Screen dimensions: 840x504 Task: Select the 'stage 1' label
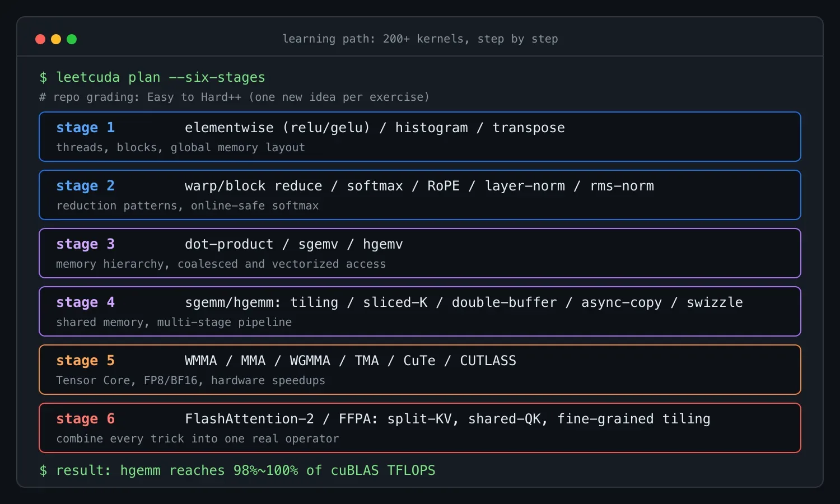85,128
